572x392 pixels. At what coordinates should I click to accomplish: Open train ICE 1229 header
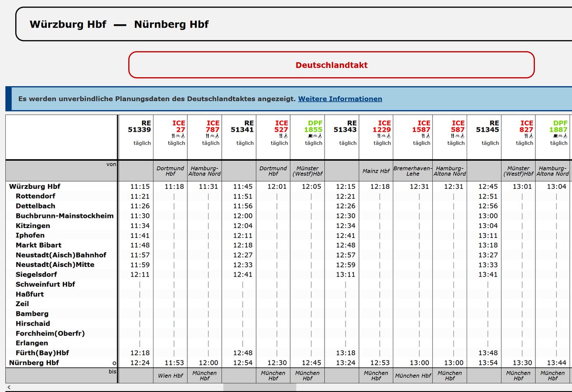point(381,126)
